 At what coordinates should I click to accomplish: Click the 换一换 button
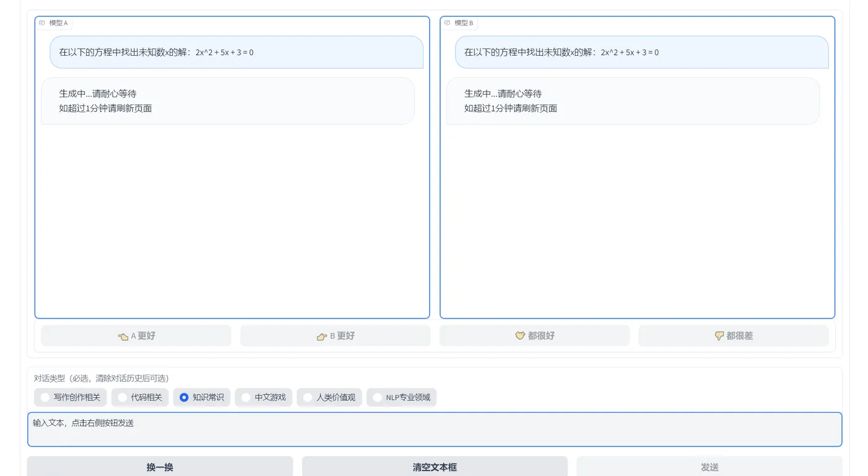160,467
